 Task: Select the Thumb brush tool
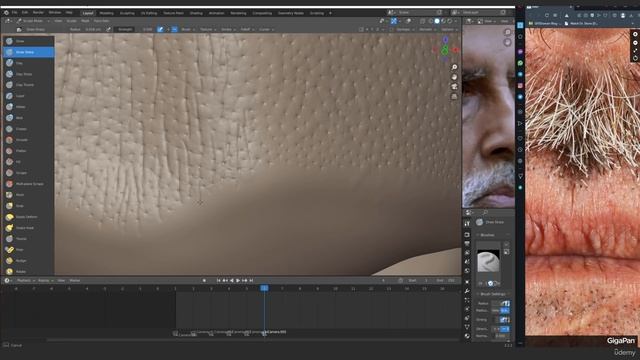(28, 238)
